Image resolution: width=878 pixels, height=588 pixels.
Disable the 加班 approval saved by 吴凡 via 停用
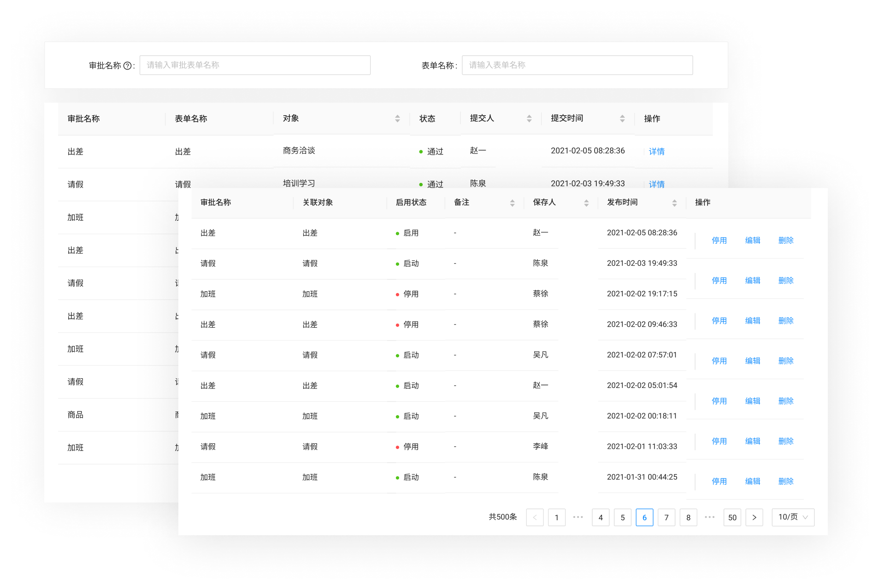pyautogui.click(x=719, y=400)
